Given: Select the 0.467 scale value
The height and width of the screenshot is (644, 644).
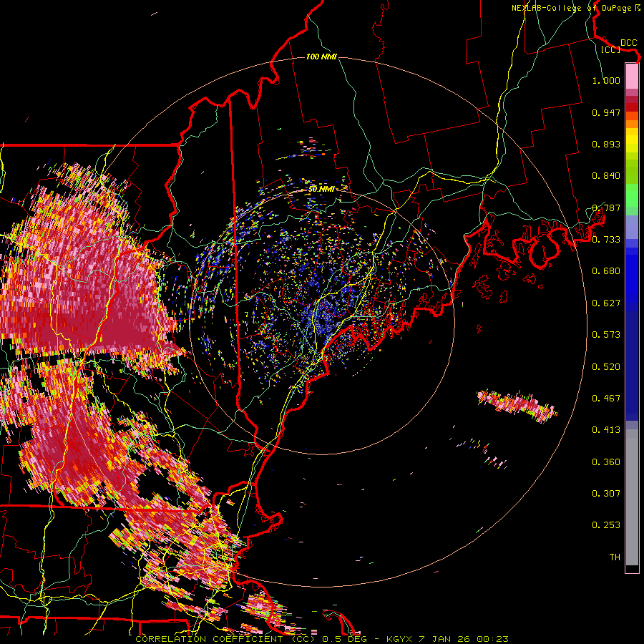Looking at the screenshot, I should [606, 399].
